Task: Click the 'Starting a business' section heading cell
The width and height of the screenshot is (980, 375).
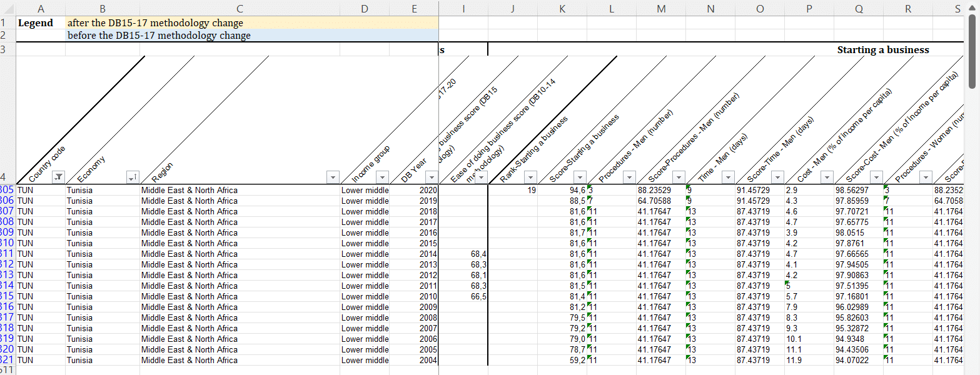Action: [882, 49]
